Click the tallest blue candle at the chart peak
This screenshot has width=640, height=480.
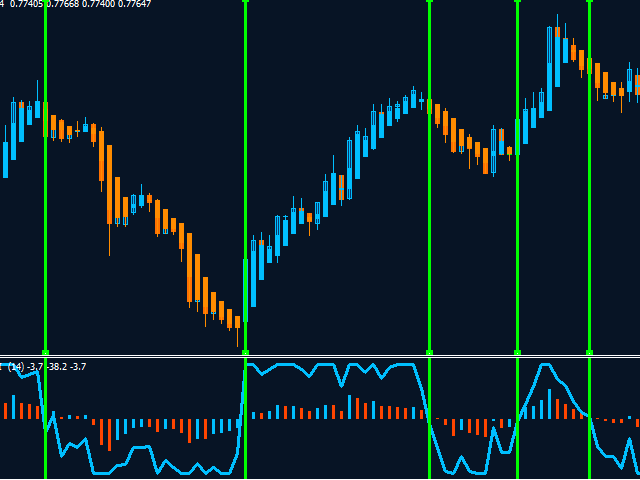pyautogui.click(x=549, y=69)
